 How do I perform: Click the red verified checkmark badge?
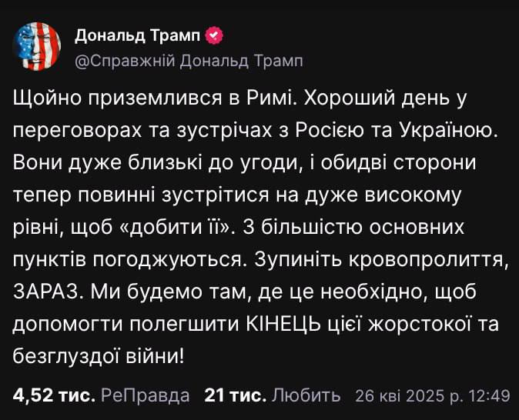pyautogui.click(x=215, y=35)
